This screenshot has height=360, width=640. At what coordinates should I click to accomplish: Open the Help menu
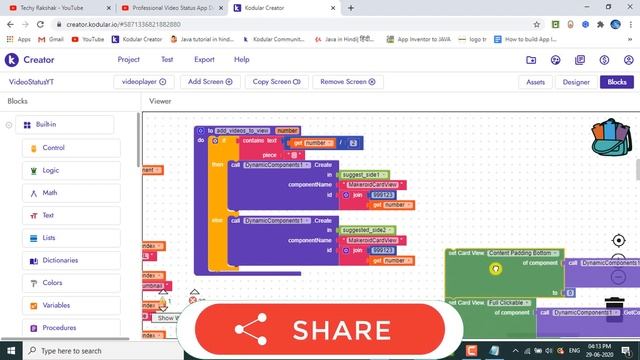242,60
